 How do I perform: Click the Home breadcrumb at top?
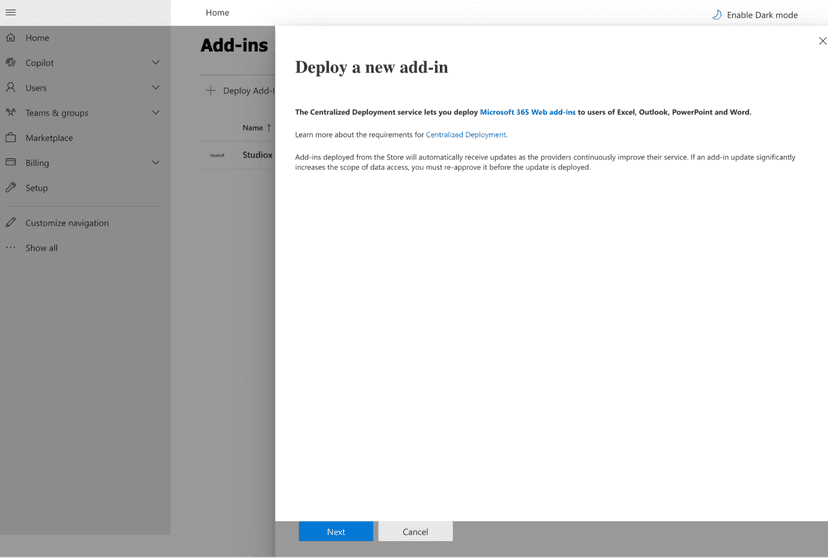217,12
